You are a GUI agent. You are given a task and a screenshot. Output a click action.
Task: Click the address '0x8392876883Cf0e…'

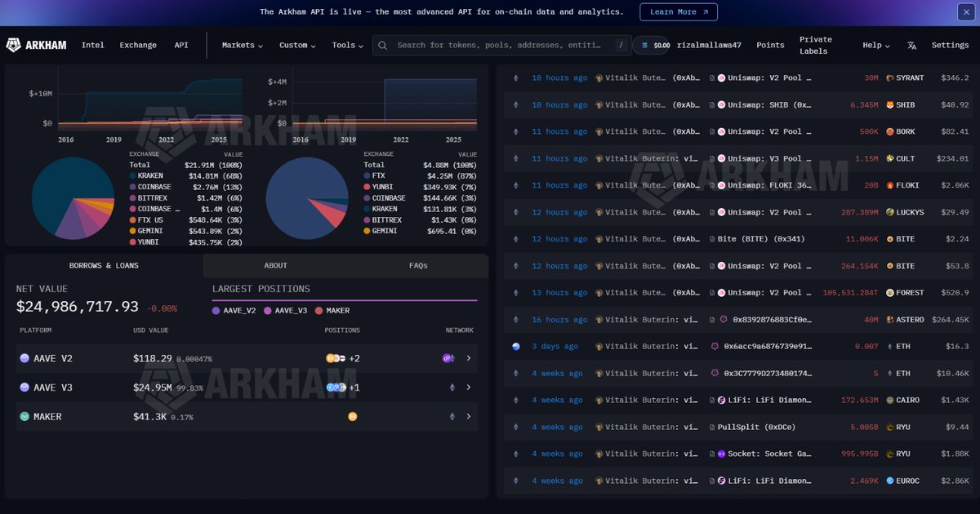click(x=773, y=320)
